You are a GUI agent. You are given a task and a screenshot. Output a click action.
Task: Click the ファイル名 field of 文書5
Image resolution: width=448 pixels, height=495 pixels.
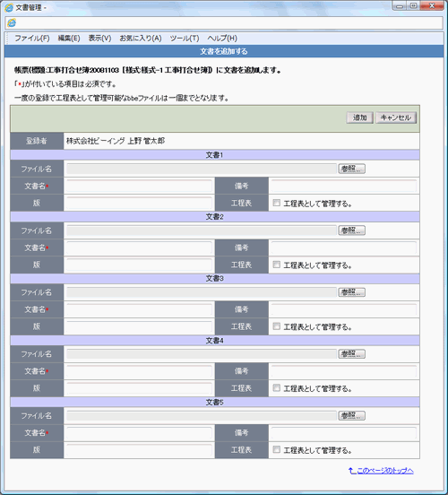[x=202, y=415]
